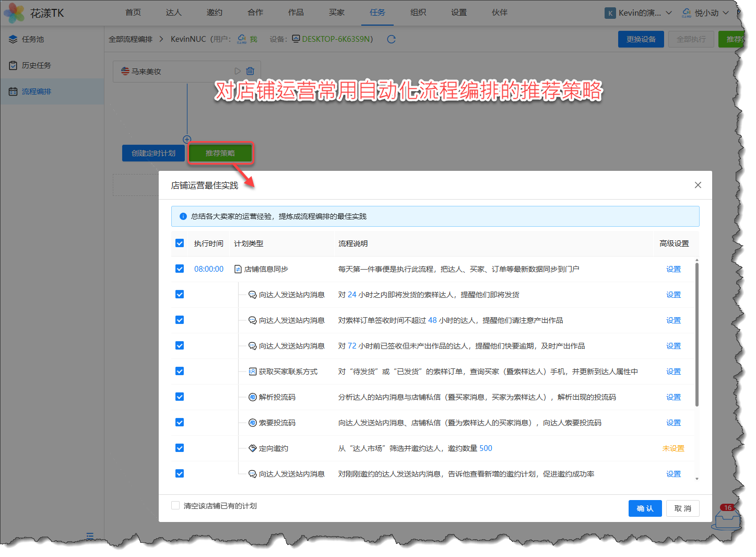Uncheck the 店铺信息同步 row checkbox
Screen dimensions: 756x557
180,269
